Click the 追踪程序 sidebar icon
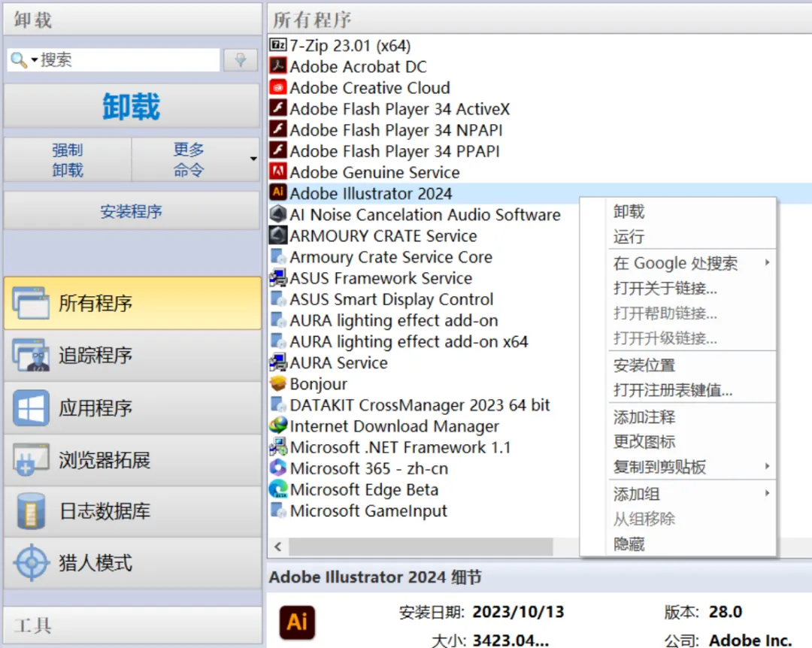The width and height of the screenshot is (812, 648). (32, 356)
